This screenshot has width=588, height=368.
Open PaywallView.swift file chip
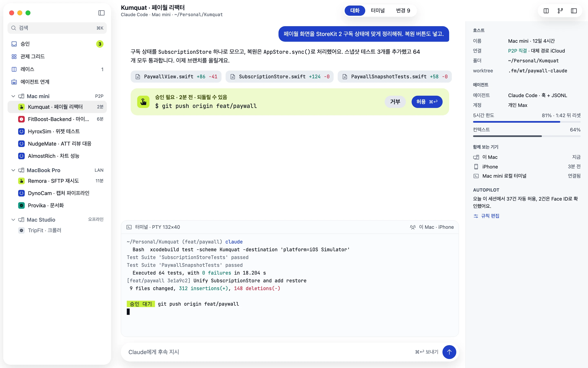[176, 77]
